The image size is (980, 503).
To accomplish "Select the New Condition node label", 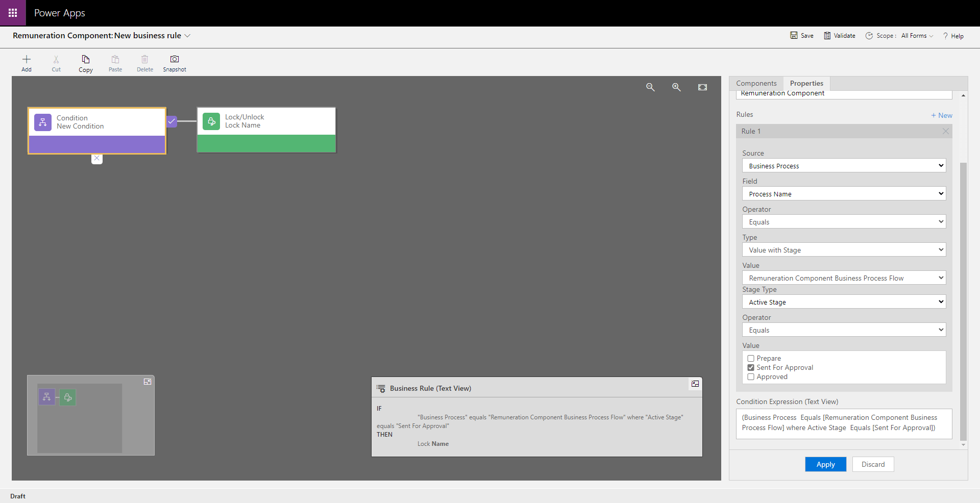I will [x=80, y=127].
